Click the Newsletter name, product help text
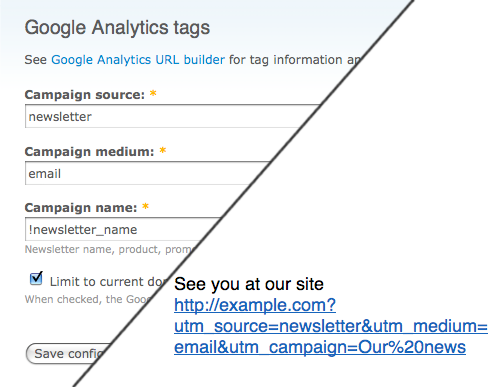 tap(109, 249)
